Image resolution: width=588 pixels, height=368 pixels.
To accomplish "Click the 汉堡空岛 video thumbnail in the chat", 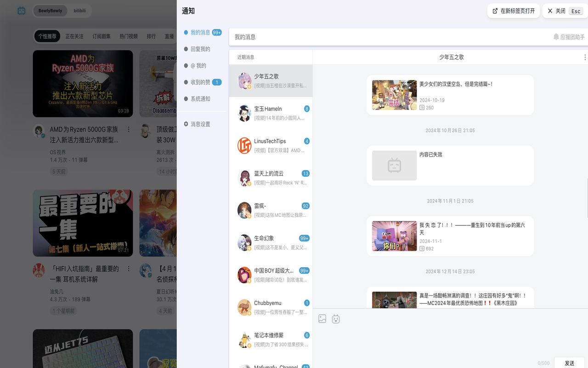I will (x=394, y=95).
